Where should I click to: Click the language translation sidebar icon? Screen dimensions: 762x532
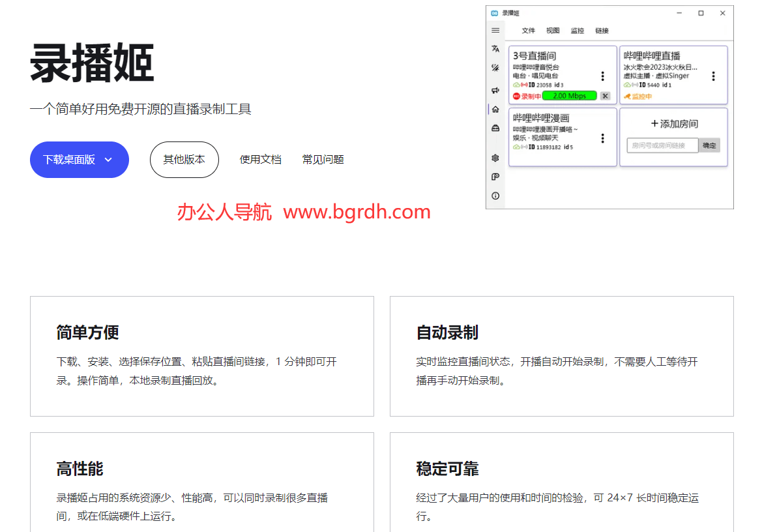click(495, 49)
